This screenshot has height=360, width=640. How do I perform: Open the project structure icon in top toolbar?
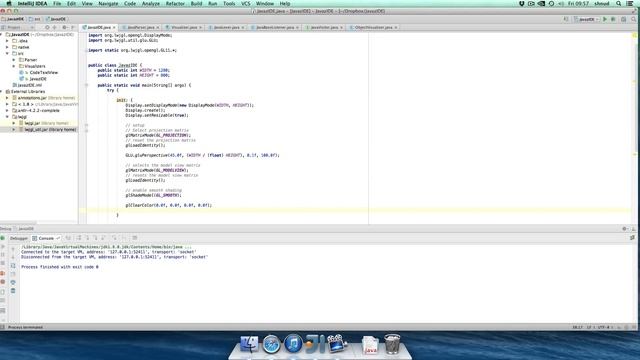tap(624, 19)
